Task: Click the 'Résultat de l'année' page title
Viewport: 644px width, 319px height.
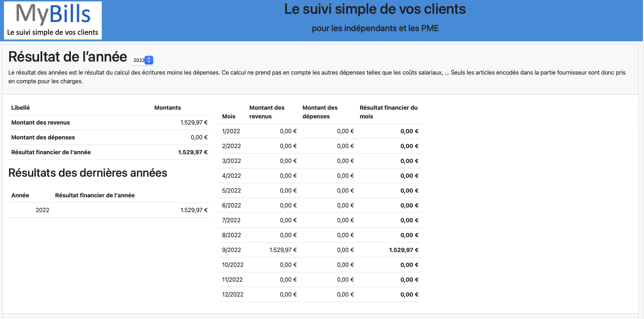Action: coord(68,57)
